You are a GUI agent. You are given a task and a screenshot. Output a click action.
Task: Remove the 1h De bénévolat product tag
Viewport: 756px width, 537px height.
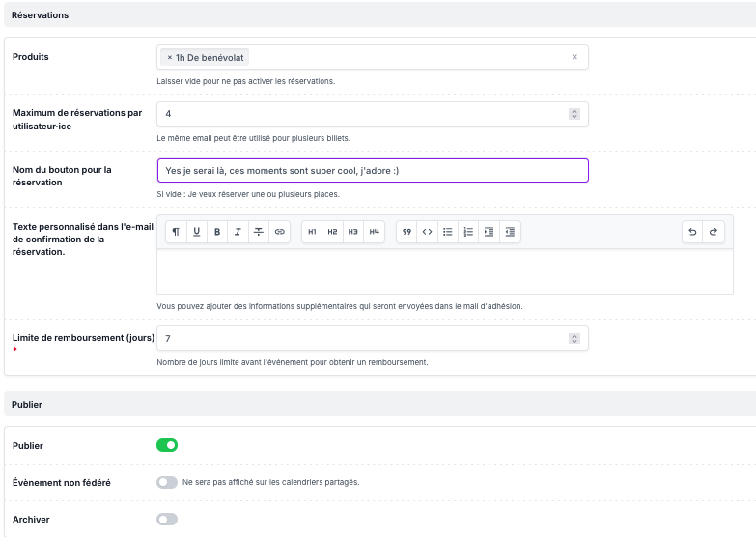pyautogui.click(x=170, y=57)
